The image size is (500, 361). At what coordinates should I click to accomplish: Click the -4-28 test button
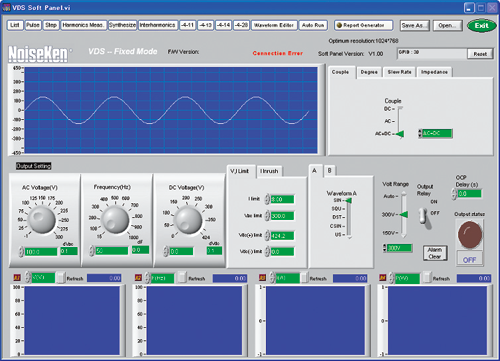pos(241,25)
